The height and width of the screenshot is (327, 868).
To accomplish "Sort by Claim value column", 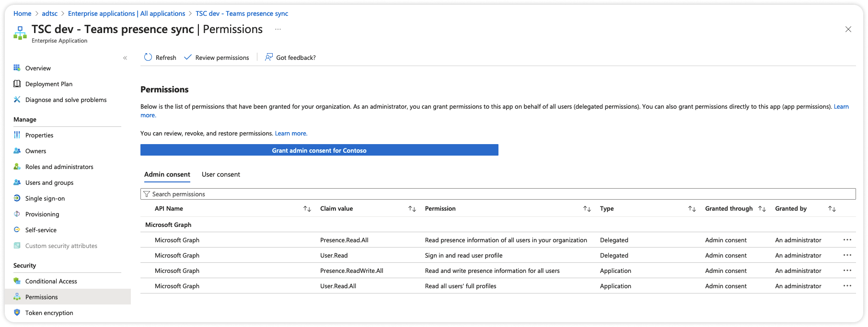I will coord(412,209).
